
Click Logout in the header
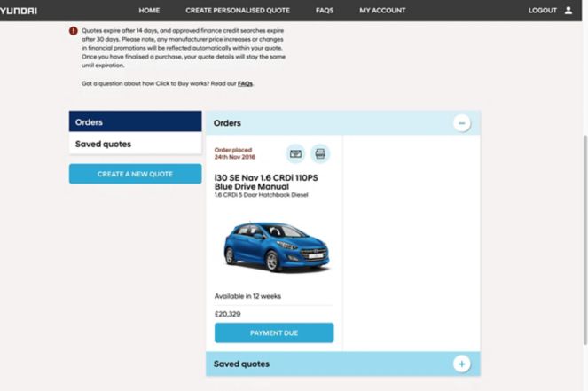(543, 11)
